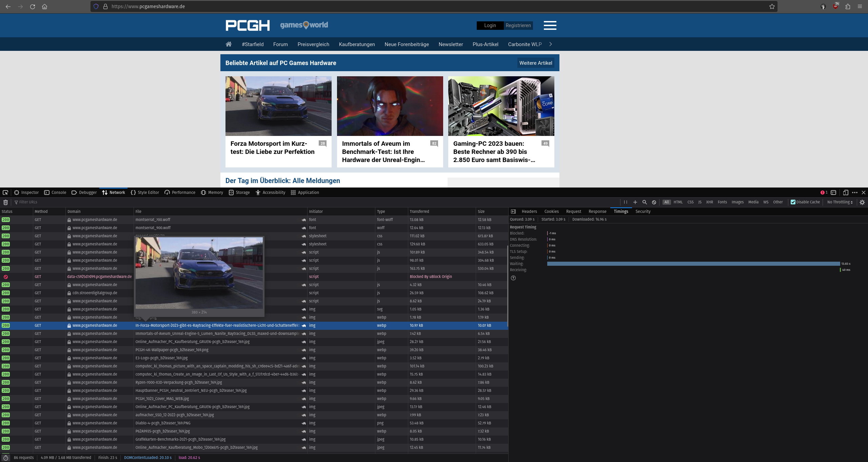Screen dimensions: 868x462
Task: Enable the Images filter toggle
Action: 737,202
